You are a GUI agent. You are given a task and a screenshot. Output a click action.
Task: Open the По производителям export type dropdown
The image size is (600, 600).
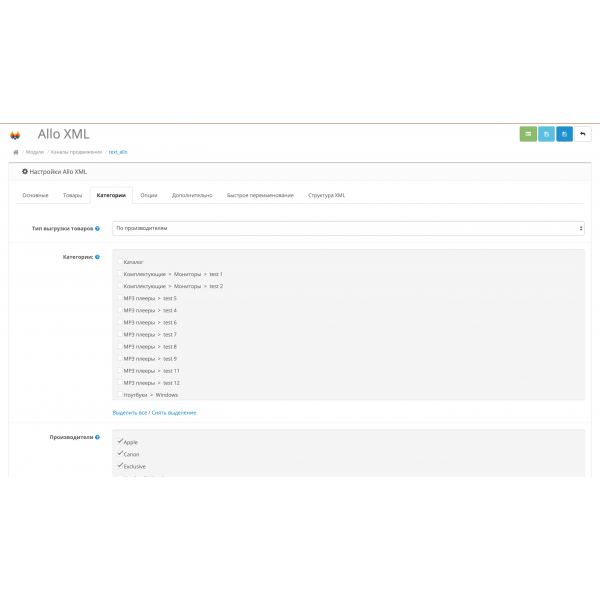(x=348, y=228)
